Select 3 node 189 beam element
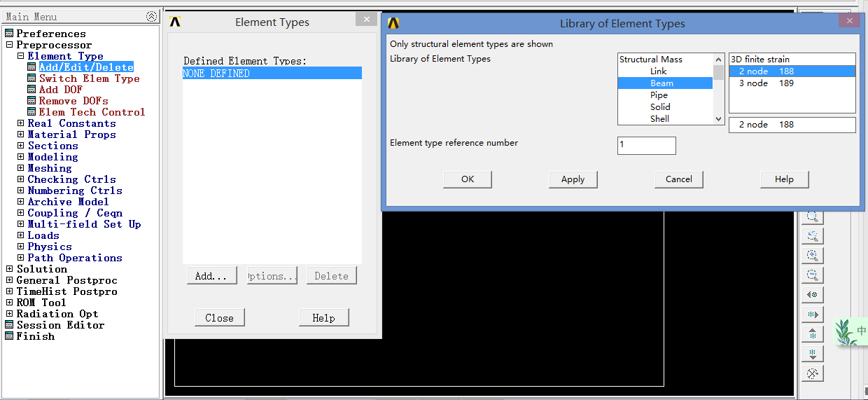868x400 pixels. click(x=792, y=83)
